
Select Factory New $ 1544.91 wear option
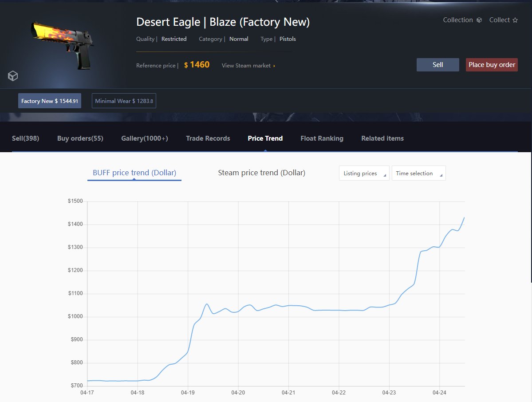coord(50,101)
